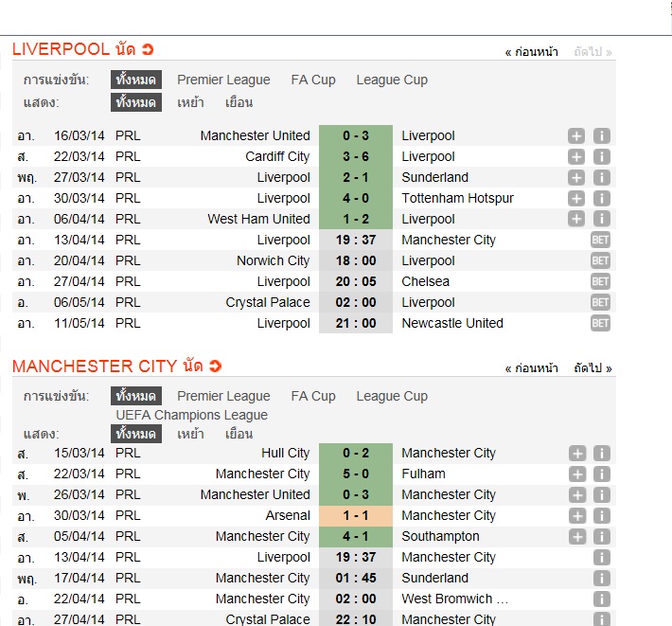This screenshot has height=626, width=672.
Task: Click the red arrow icon beside MANCHESTER CITY heading
Action: (x=215, y=366)
